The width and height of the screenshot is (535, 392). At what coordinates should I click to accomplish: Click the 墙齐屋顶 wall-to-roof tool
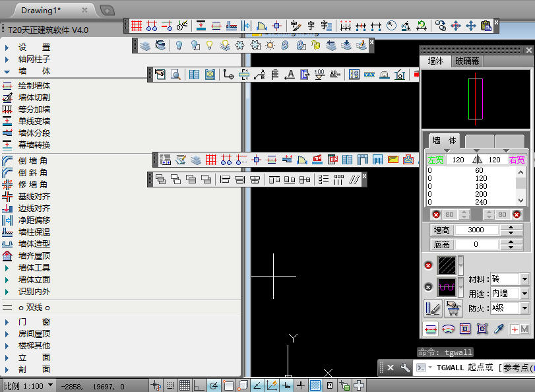coord(33,256)
